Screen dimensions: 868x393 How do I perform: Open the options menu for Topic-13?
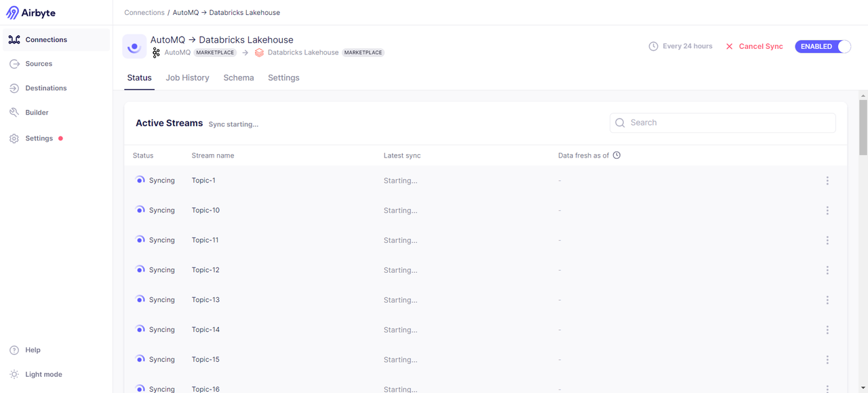(x=827, y=300)
